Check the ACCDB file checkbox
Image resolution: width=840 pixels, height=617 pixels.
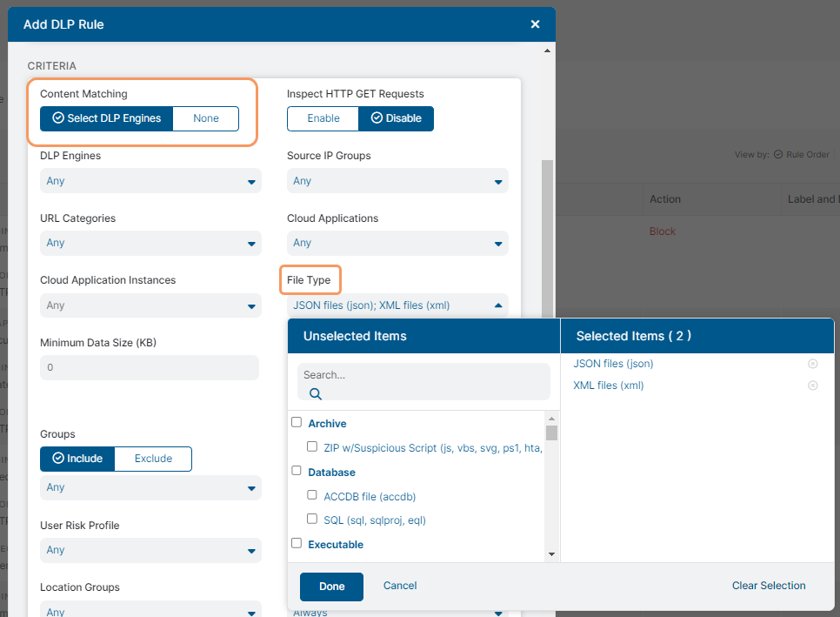pos(312,495)
